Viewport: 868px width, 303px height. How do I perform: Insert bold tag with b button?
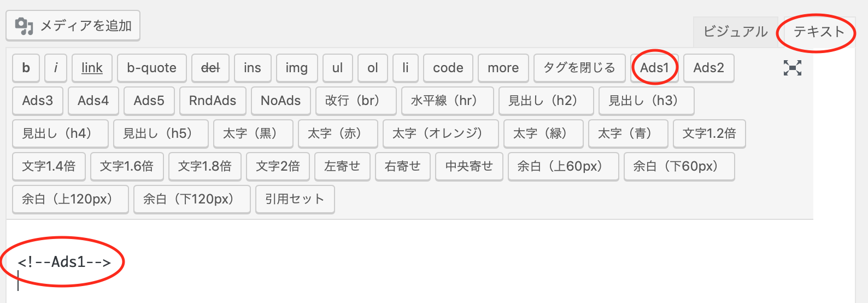click(x=26, y=68)
